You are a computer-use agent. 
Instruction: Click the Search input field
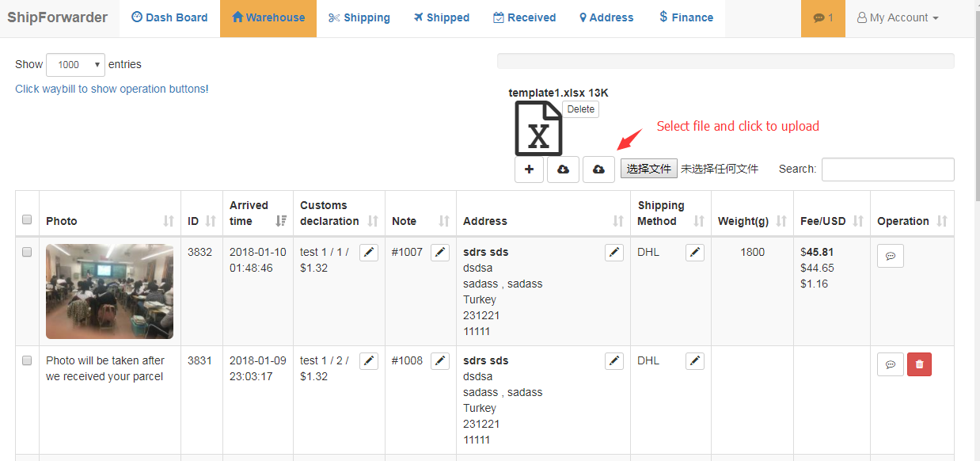[x=887, y=170]
